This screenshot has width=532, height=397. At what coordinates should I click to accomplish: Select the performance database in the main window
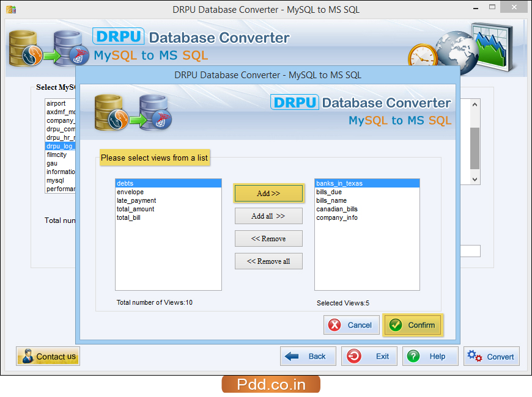tap(60, 189)
